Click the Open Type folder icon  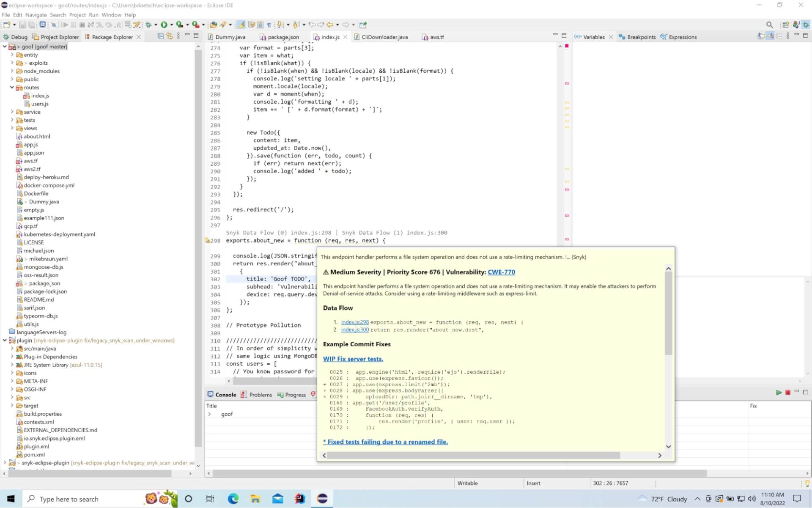(214, 25)
